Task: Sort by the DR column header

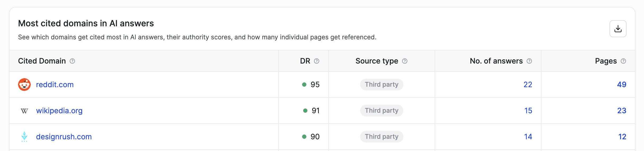Action: click(x=305, y=61)
